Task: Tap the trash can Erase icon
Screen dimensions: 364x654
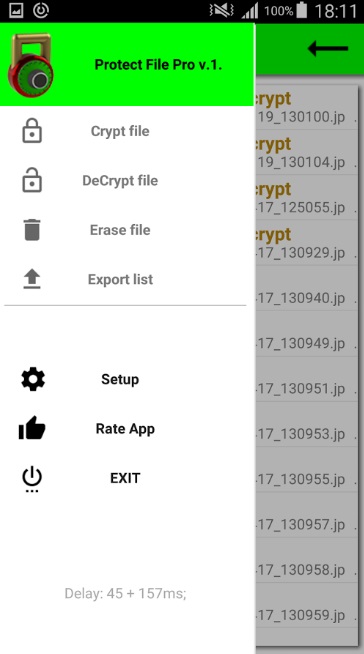Action: tap(32, 230)
